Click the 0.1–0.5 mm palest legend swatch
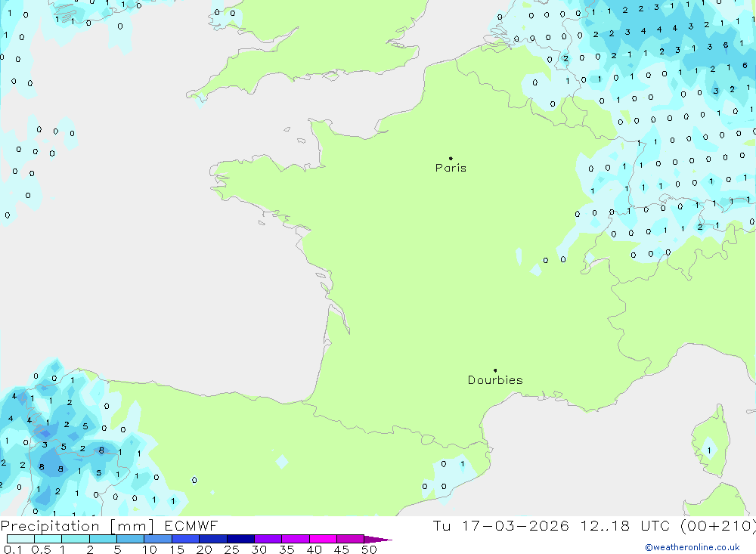The image size is (756, 554). [20, 539]
